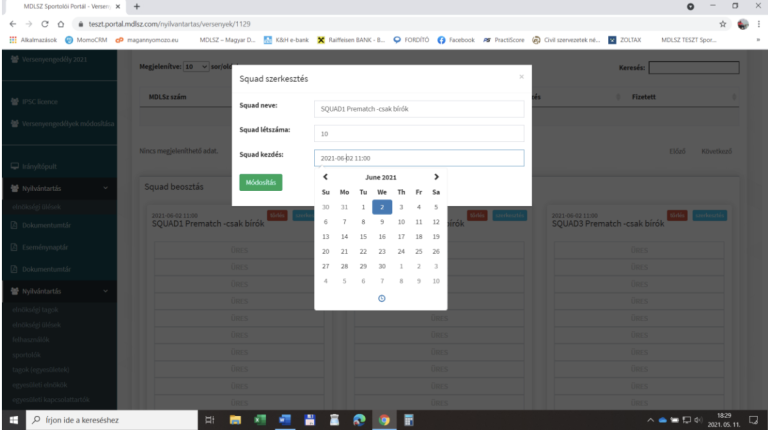Open the Megjelenítve rows-per-page dropdown

click(197, 67)
